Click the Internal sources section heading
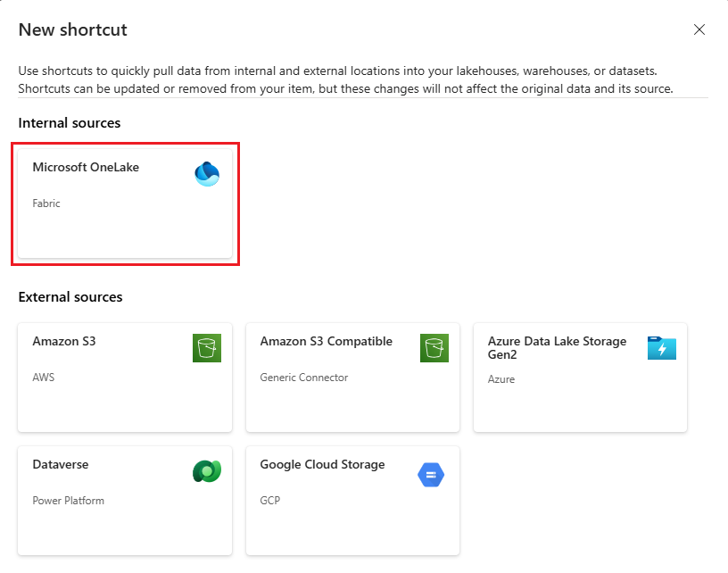Screen dimensions: 728x573 tap(69, 123)
